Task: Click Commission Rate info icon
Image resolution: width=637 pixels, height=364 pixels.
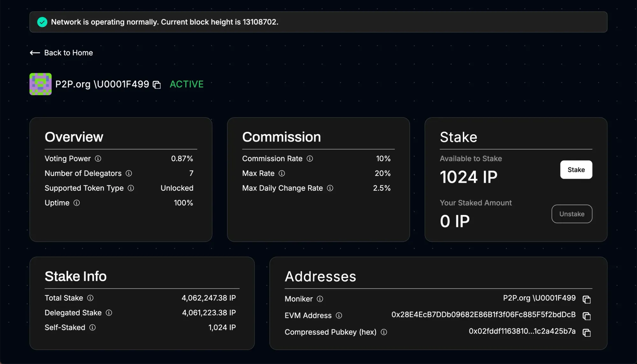Action: click(310, 159)
